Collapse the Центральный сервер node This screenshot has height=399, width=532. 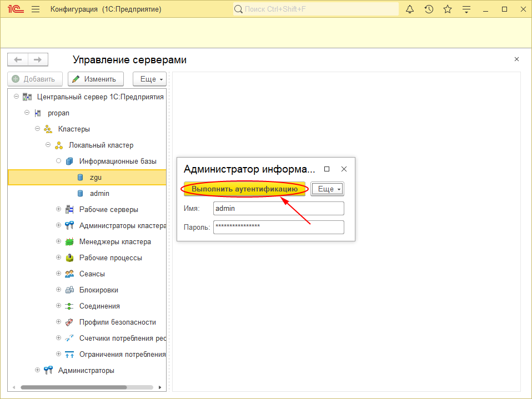tap(16, 97)
